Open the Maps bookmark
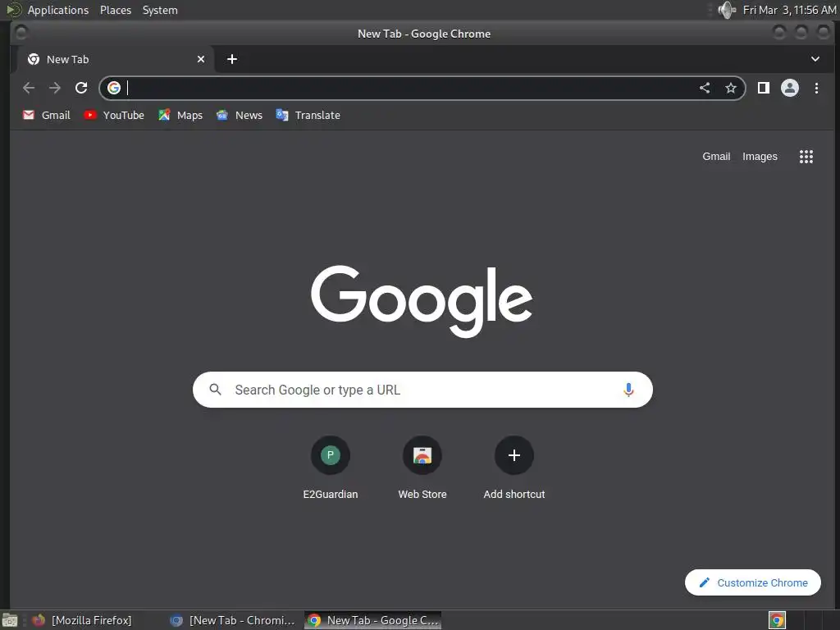Viewport: 840px width, 630px height. click(180, 115)
